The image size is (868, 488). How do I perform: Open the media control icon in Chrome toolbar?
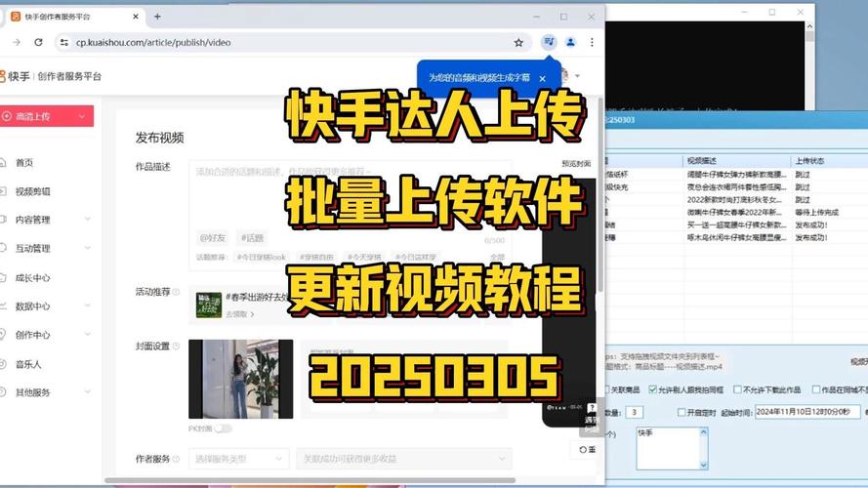[x=548, y=43]
